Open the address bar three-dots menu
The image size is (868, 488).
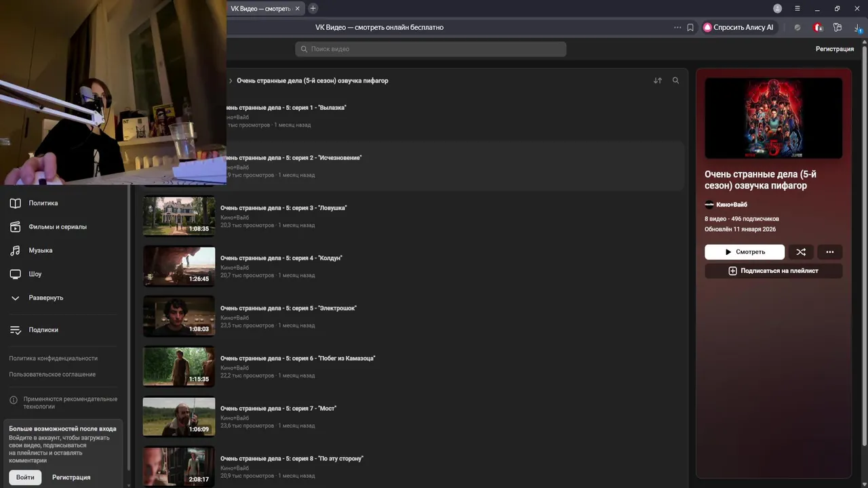tap(677, 28)
